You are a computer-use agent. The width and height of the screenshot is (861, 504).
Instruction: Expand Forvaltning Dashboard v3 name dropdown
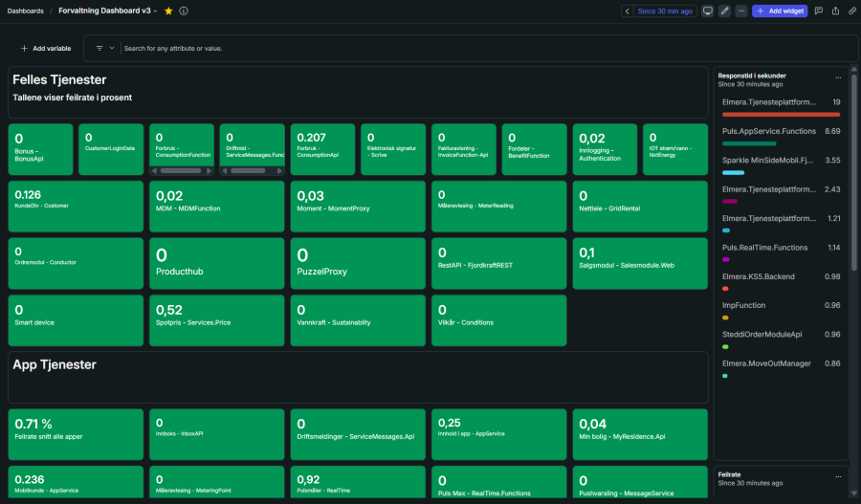pos(155,11)
